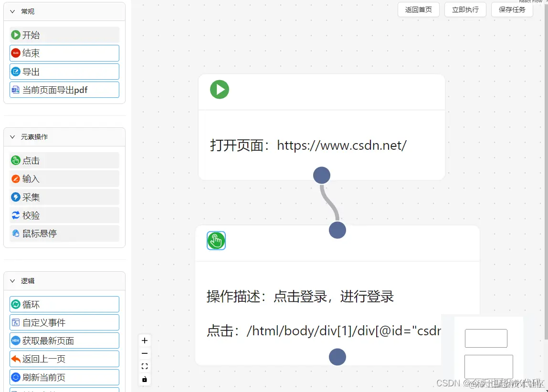Screen dimensions: 548x392
Task: Collapse the 逻辑 section
Action: 12,281
